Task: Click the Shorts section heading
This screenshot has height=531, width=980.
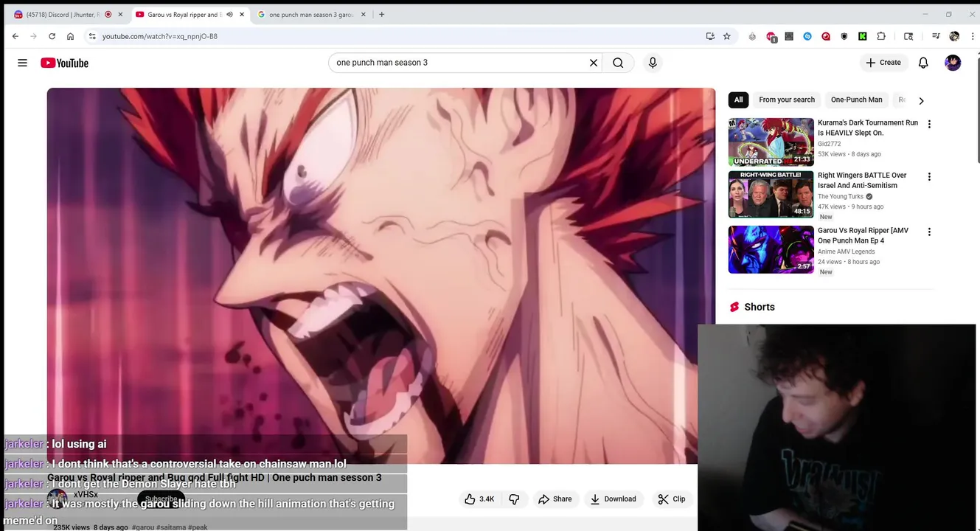Action: 760,307
